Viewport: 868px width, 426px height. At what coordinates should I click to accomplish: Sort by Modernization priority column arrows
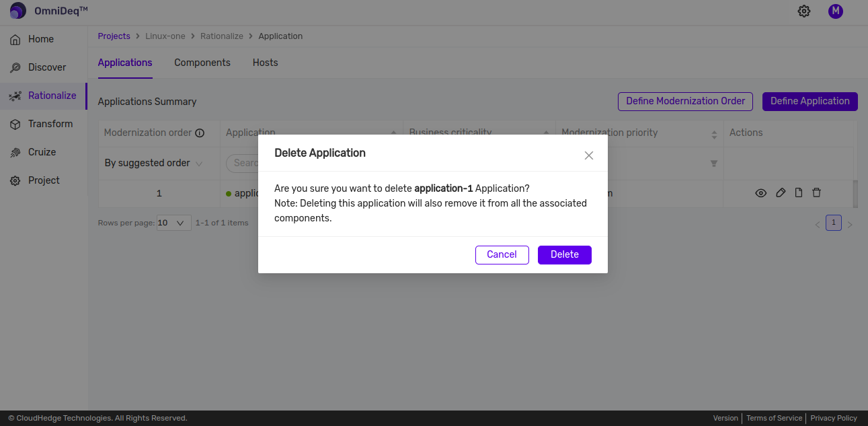pos(714,135)
